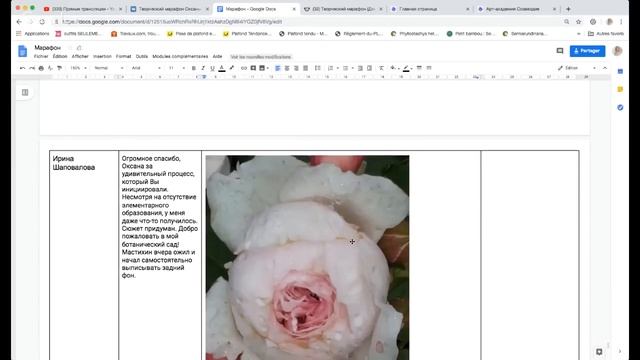The image size is (640, 360).
Task: View new modifications link
Action: click(x=261, y=57)
